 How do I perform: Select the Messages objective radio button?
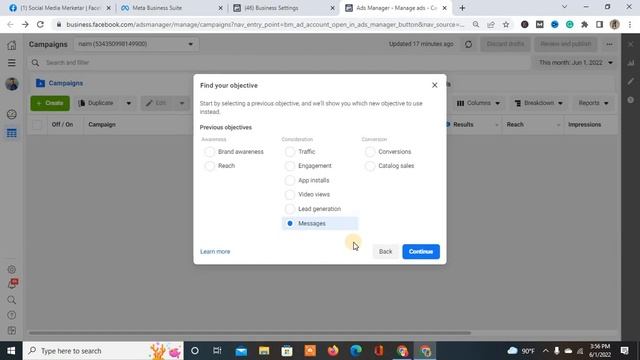(x=290, y=223)
